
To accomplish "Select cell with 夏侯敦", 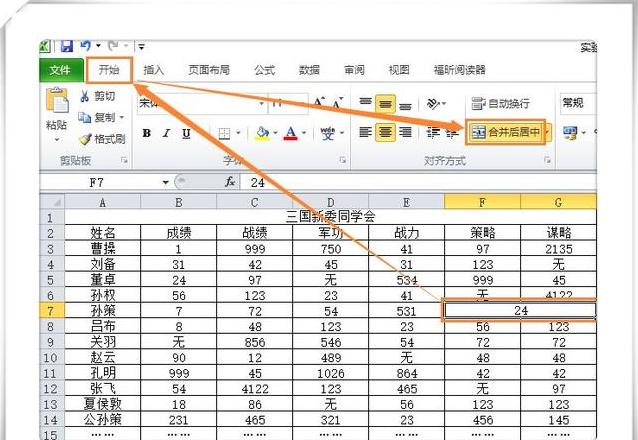I will 103,404.
